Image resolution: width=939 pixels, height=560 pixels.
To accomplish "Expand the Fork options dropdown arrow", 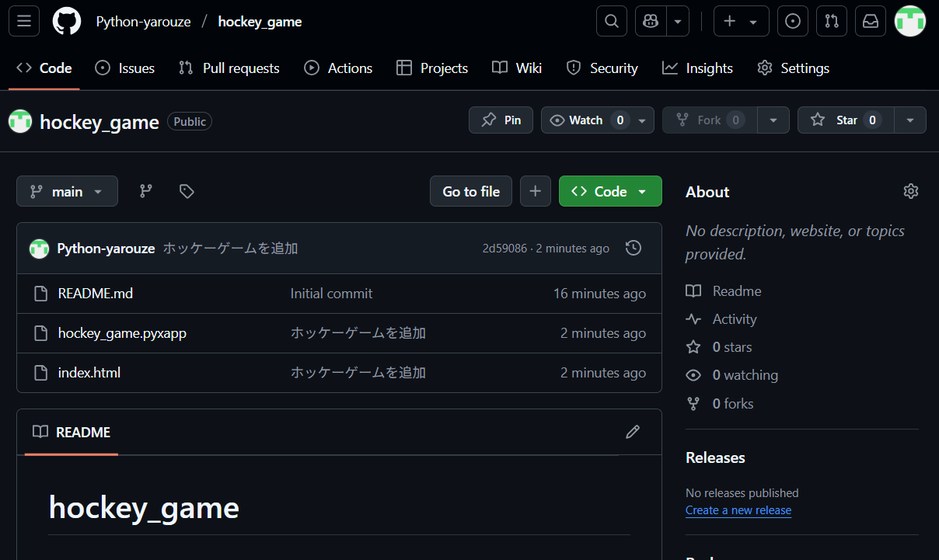I will [773, 120].
